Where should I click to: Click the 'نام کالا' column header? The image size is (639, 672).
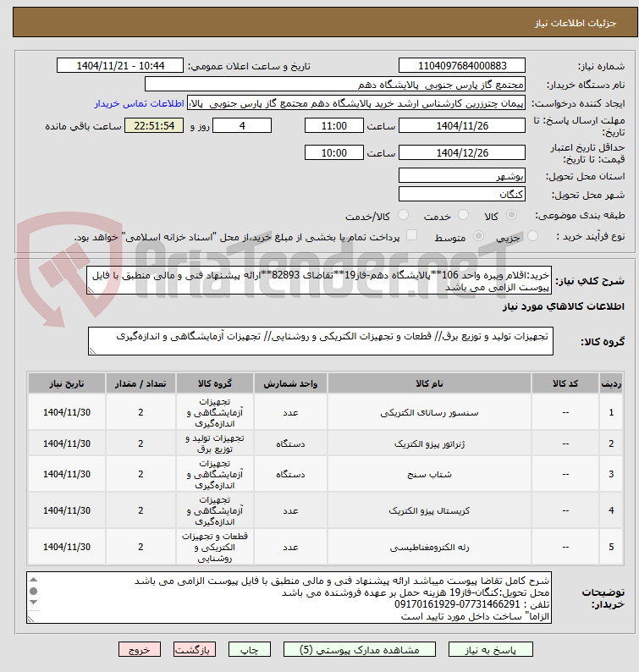click(429, 383)
